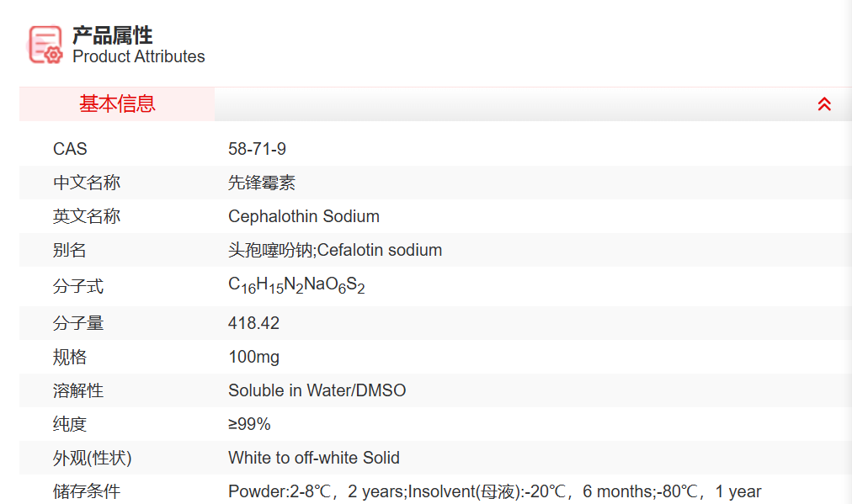Click the 溶解性 row label
852x504 pixels.
pyautogui.click(x=78, y=390)
